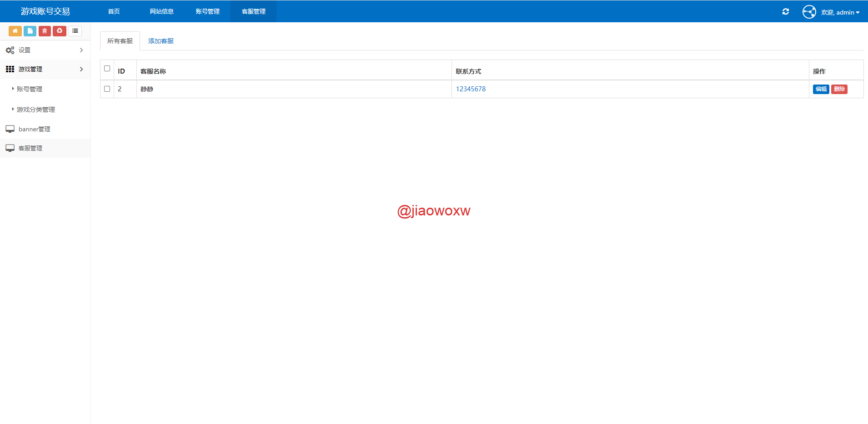This screenshot has height=424, width=868.
Task: Click the 联系方式 column header
Action: [630, 70]
